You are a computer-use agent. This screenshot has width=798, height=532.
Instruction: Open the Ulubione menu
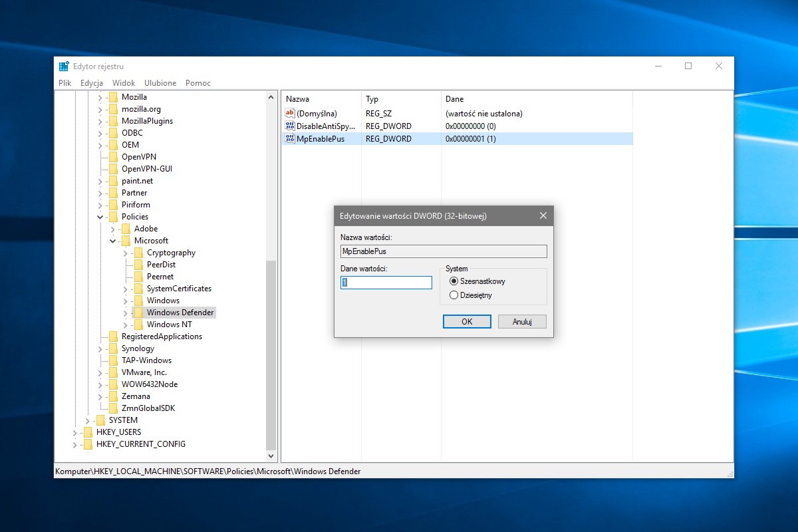pos(160,83)
